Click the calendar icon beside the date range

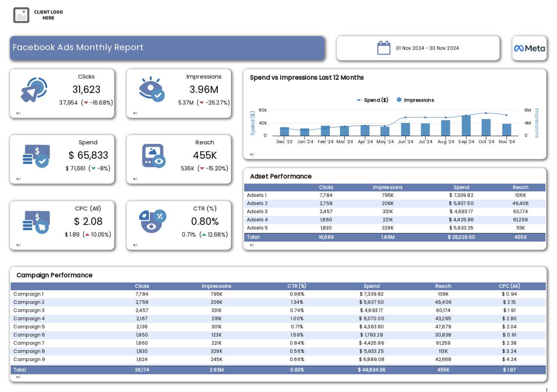click(384, 48)
